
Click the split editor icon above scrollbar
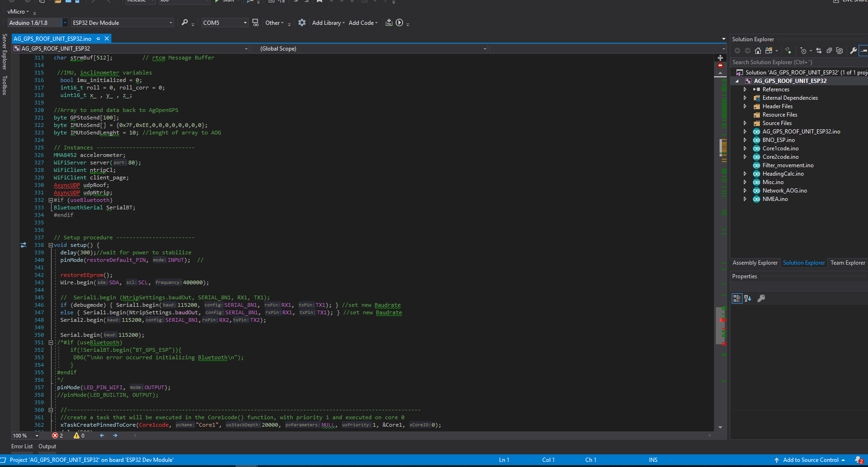720,58
